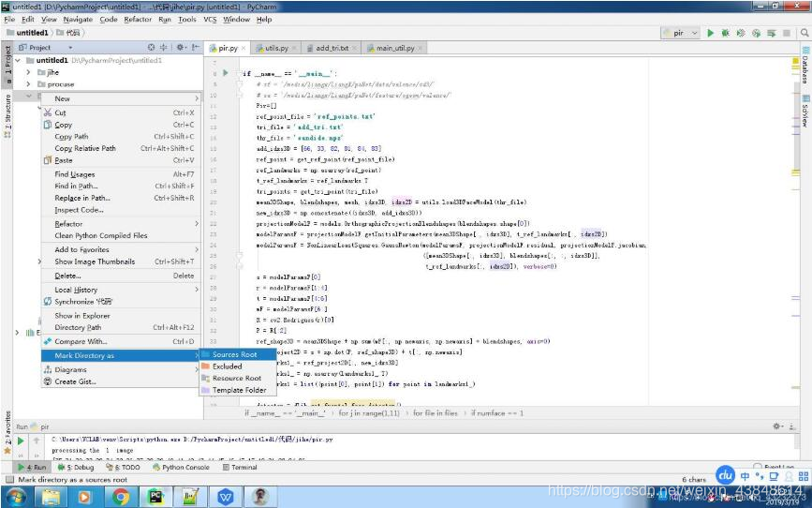The height and width of the screenshot is (508, 812).
Task: Open the media player taskbar icon
Action: click(84, 497)
